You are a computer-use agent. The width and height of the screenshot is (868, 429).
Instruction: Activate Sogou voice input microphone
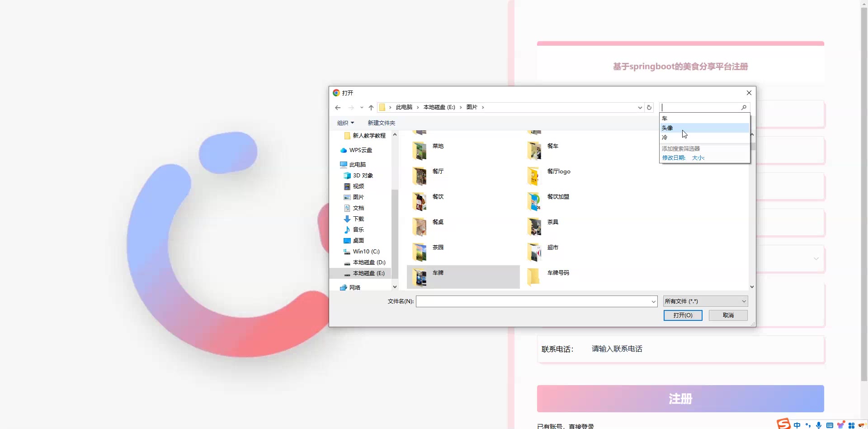click(x=819, y=425)
